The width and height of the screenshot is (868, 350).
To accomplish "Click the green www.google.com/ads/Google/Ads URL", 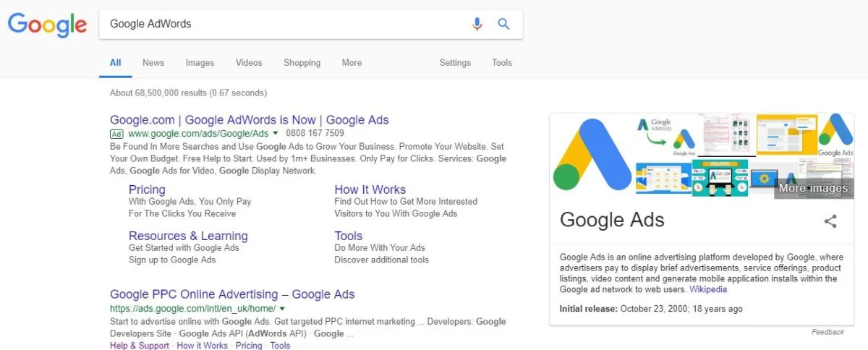I will click(198, 134).
